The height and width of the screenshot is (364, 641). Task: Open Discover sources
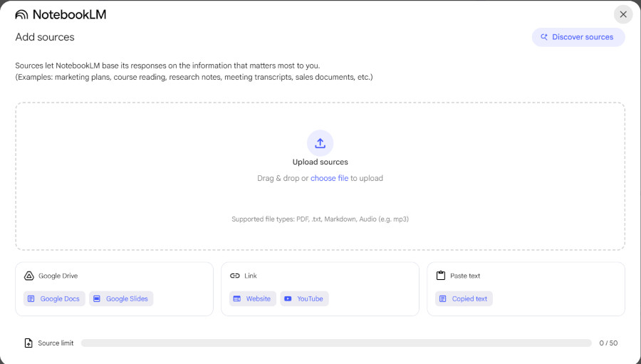pos(578,37)
